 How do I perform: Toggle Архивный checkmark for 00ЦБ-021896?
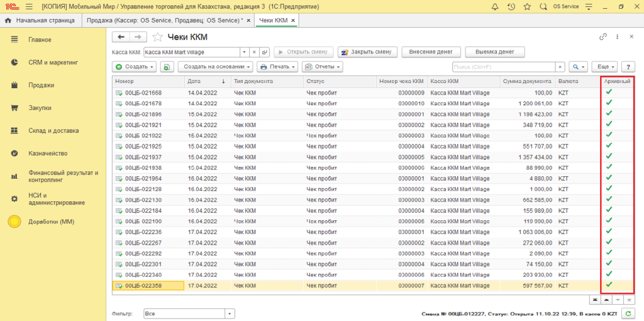click(x=609, y=113)
